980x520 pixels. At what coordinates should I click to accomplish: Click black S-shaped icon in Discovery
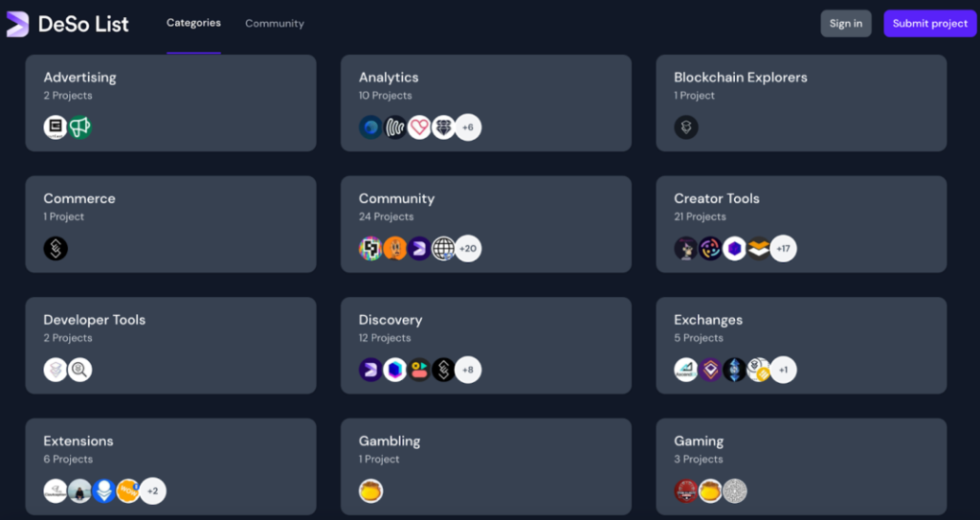[x=444, y=370]
